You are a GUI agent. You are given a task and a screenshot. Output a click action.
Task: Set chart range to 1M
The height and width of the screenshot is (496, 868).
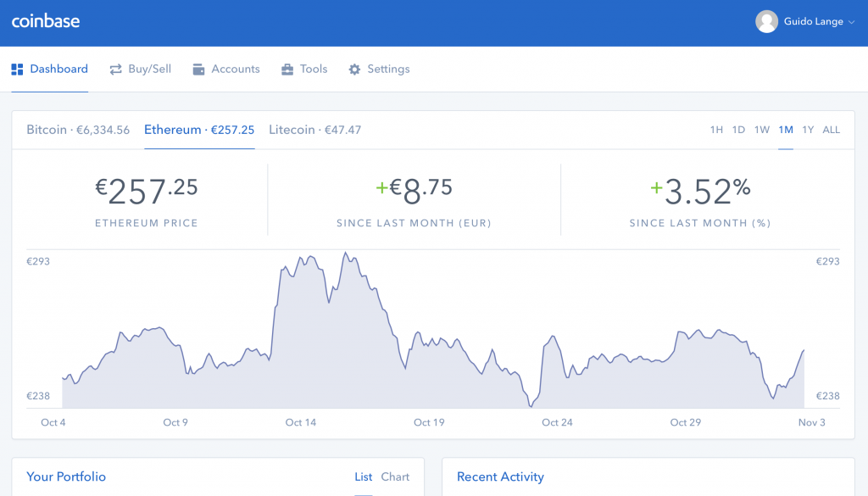pos(786,130)
